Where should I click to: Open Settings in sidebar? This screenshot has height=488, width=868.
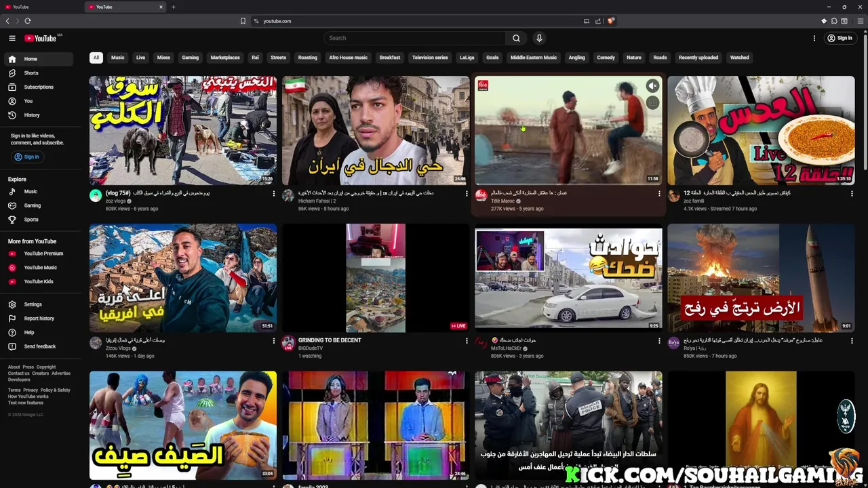[38, 304]
